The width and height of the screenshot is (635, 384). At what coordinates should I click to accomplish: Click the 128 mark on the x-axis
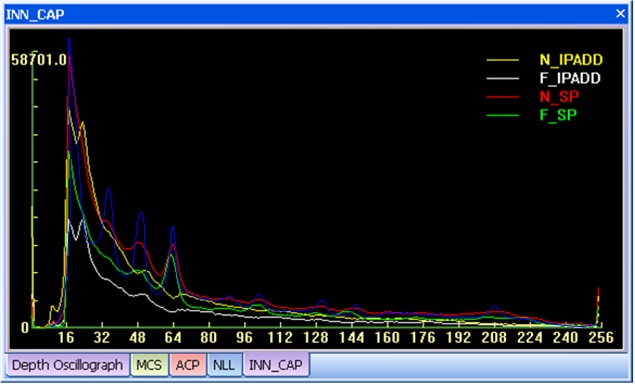pos(315,337)
